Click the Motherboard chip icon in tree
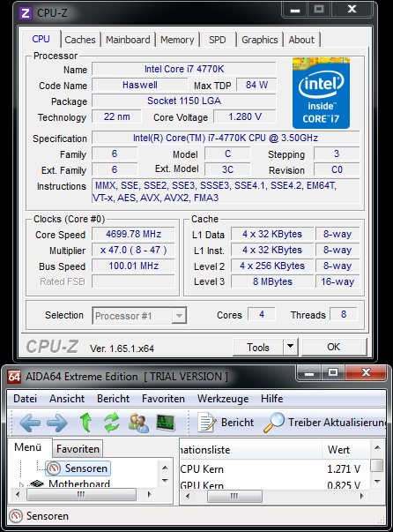The width and height of the screenshot is (393, 532). pos(37,483)
